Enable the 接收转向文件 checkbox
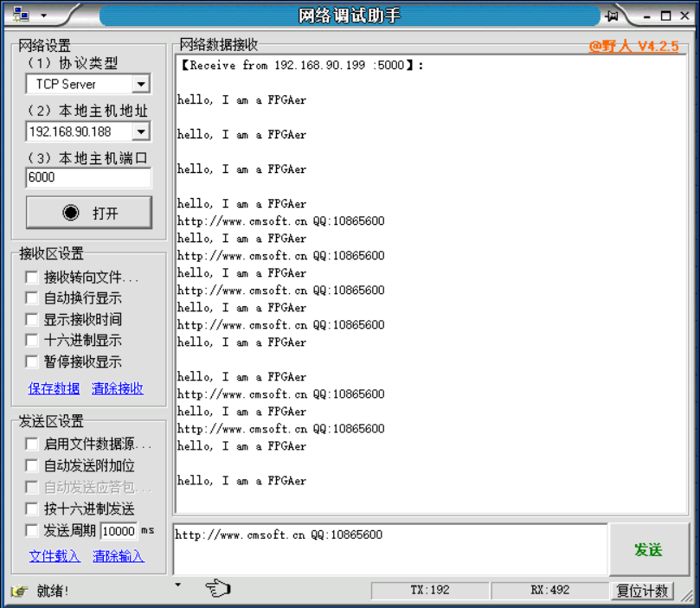The height and width of the screenshot is (608, 700). [32, 277]
